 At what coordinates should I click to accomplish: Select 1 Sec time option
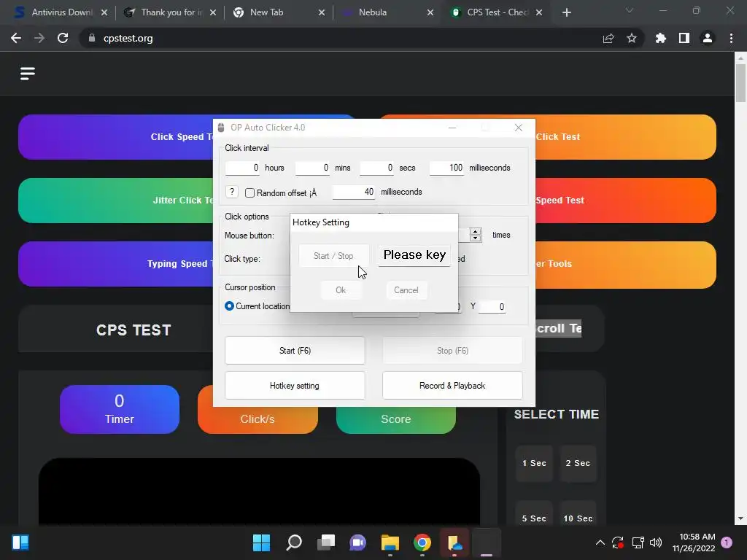[534, 463]
